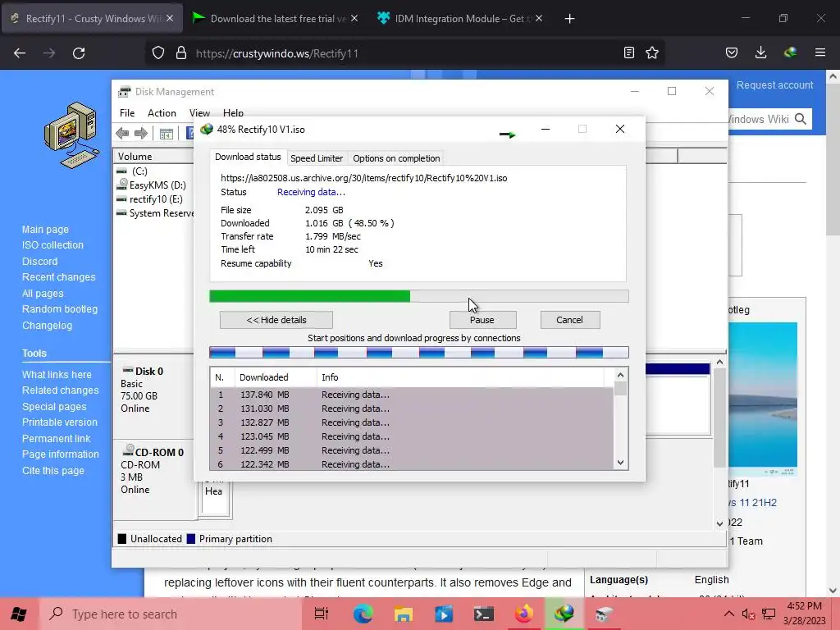Save page to Pocket
Image resolution: width=840 pixels, height=630 pixels.
point(731,52)
